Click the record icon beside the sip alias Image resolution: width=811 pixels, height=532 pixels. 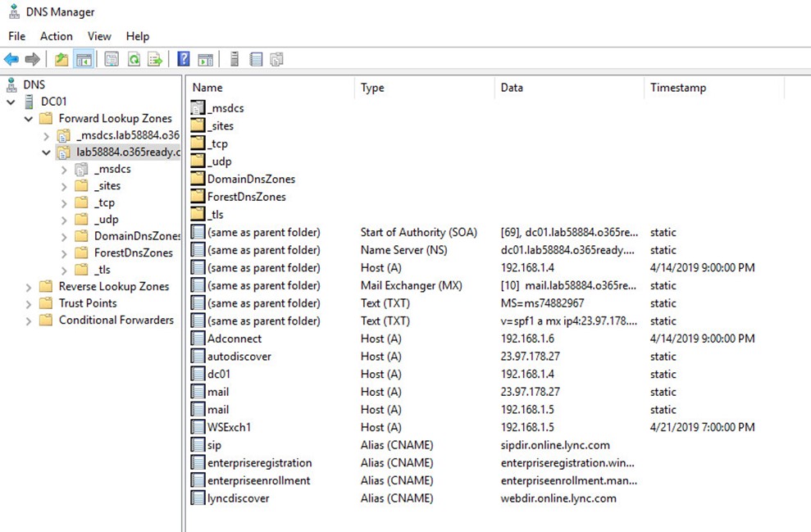[x=198, y=444]
